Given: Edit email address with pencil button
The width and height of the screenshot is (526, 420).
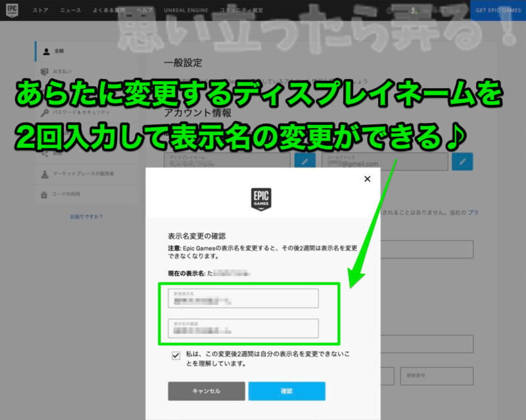Looking at the screenshot, I should pyautogui.click(x=462, y=162).
